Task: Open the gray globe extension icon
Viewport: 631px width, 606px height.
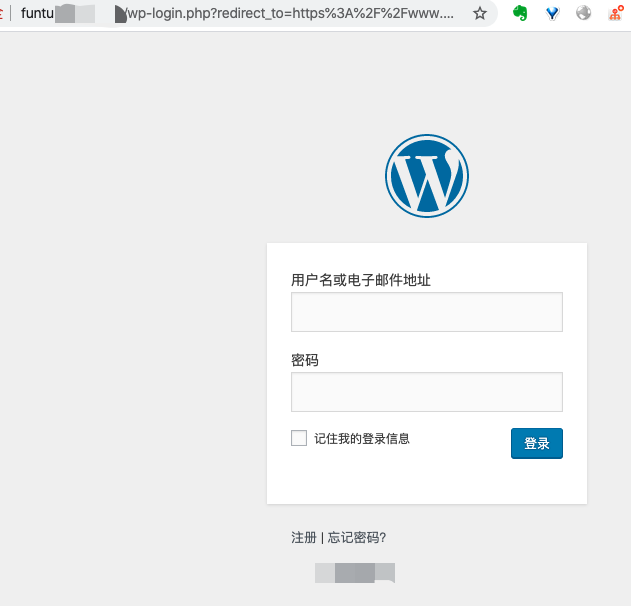Action: 583,13
